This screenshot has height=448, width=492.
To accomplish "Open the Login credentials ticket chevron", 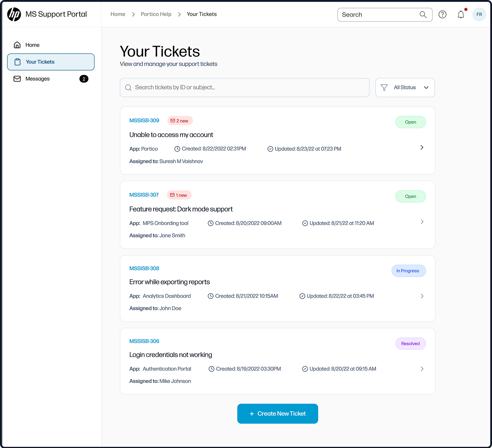I will (422, 369).
